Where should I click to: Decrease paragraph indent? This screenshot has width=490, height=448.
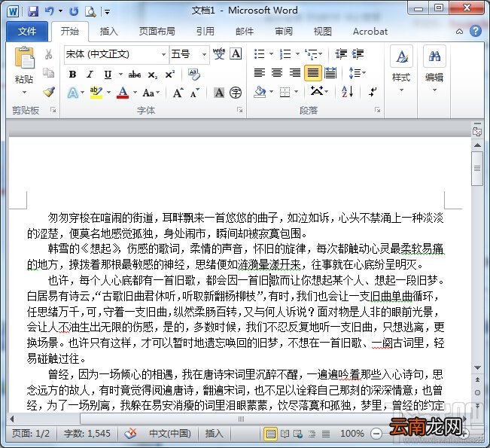pos(341,53)
